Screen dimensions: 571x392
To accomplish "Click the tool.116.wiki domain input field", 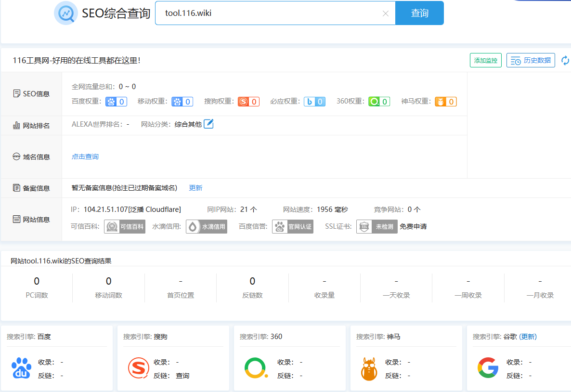I will [270, 13].
